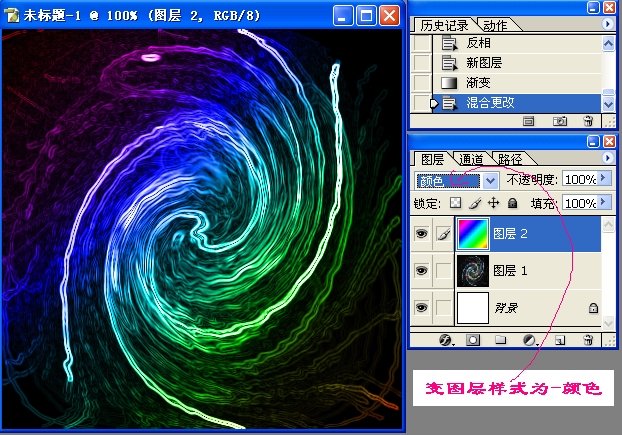Switch to the 通道 tab
This screenshot has height=435, width=622.
click(471, 159)
